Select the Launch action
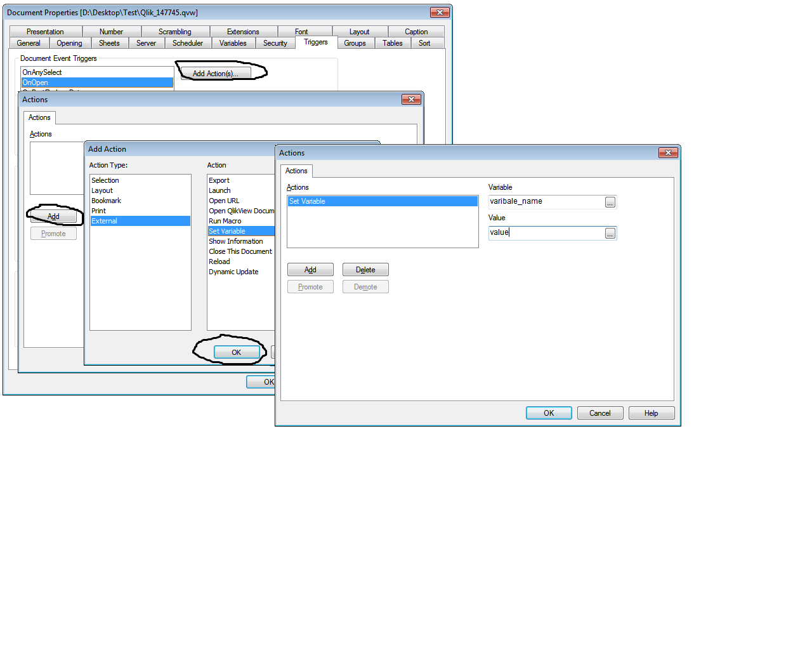The image size is (812, 650). [241, 190]
